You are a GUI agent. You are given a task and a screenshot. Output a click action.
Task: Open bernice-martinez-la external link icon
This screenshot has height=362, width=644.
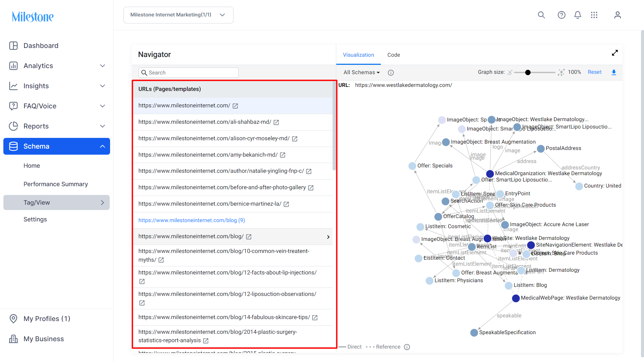(286, 204)
